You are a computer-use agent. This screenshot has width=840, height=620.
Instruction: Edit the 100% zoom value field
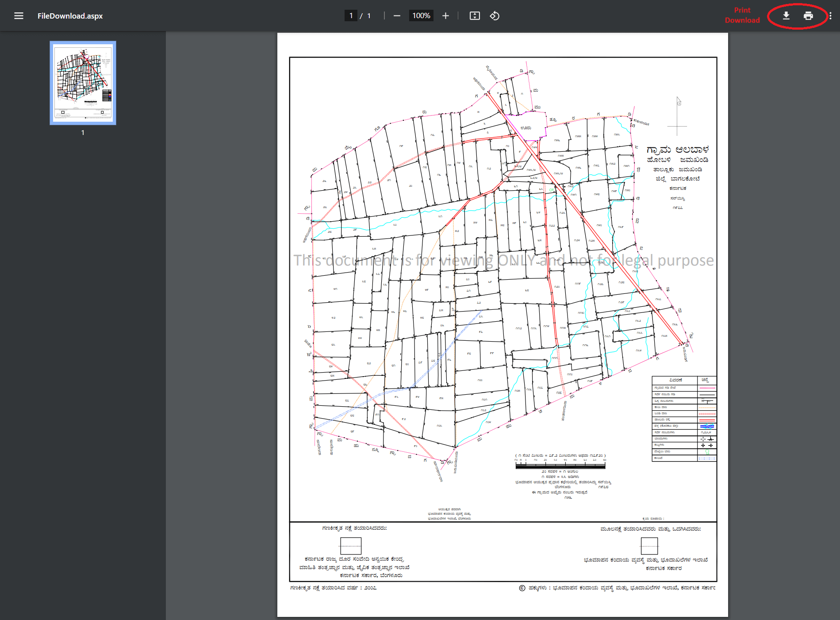pyautogui.click(x=421, y=15)
